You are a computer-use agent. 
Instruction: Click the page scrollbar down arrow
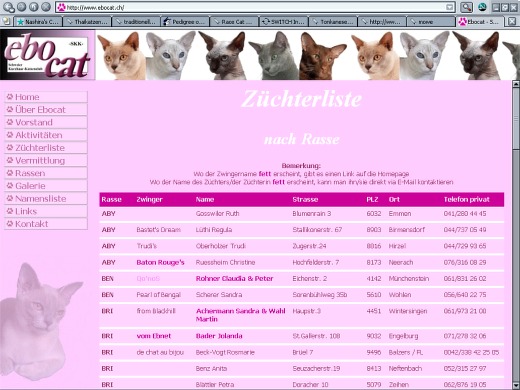click(516, 385)
